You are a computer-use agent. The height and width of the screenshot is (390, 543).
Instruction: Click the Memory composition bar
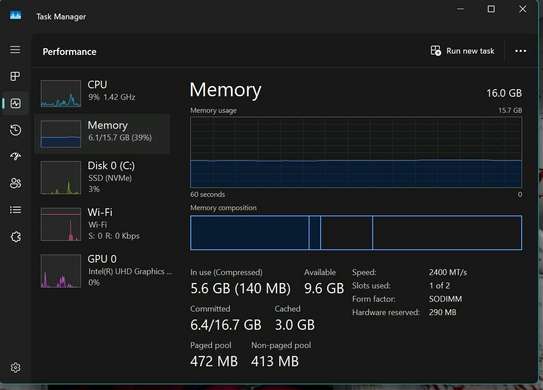(356, 232)
